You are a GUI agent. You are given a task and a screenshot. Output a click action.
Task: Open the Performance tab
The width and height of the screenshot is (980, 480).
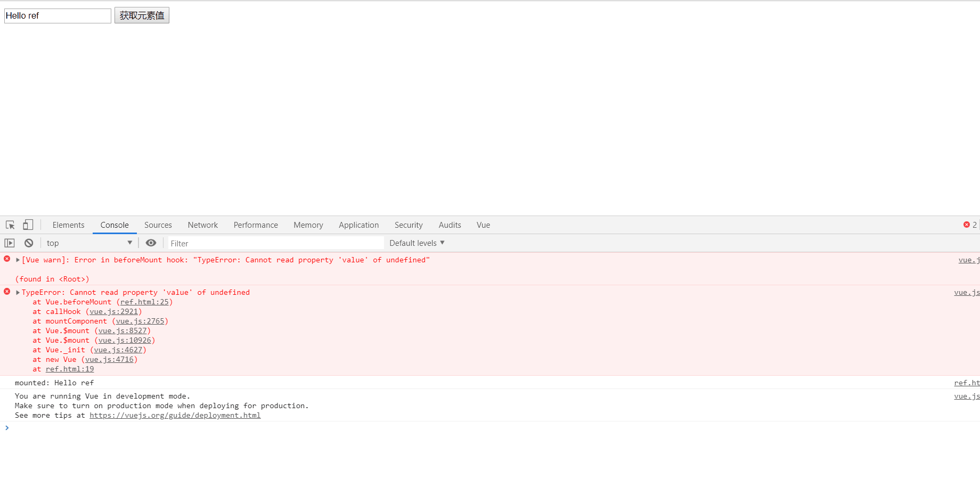256,225
